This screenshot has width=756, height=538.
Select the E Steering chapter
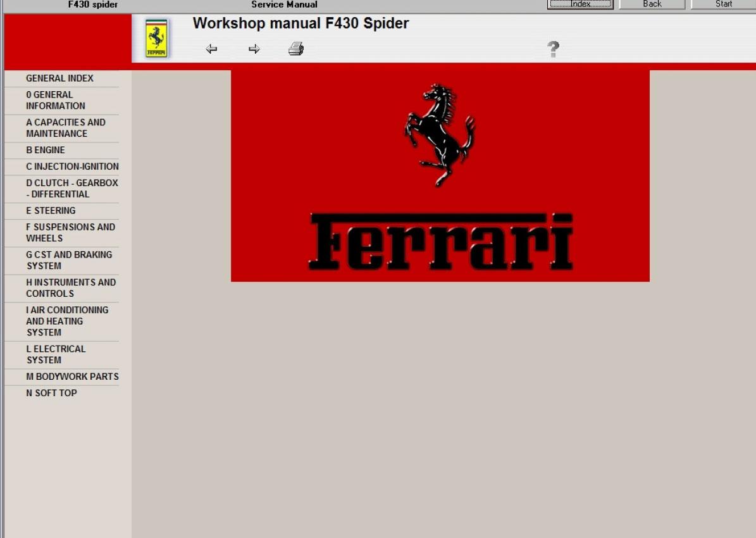[51, 211]
